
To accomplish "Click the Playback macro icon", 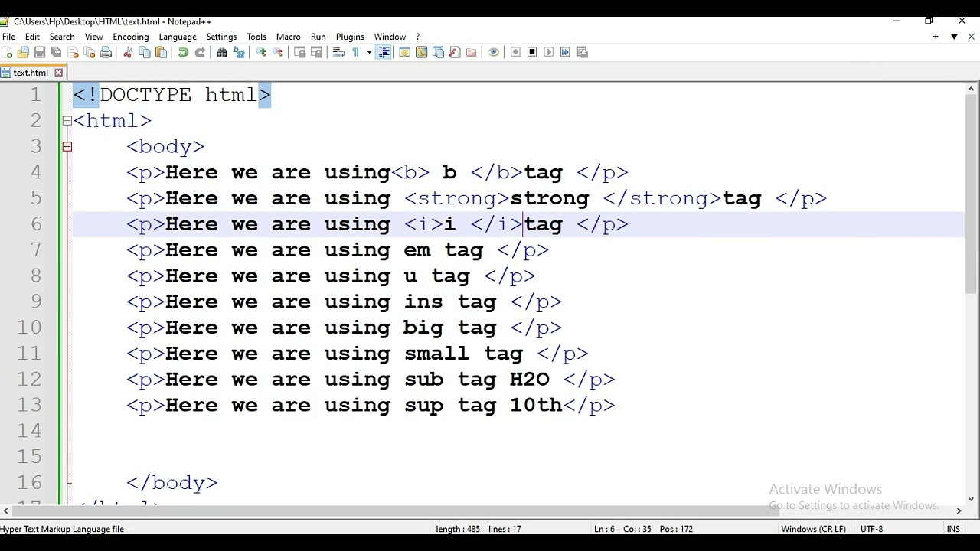I will click(549, 52).
